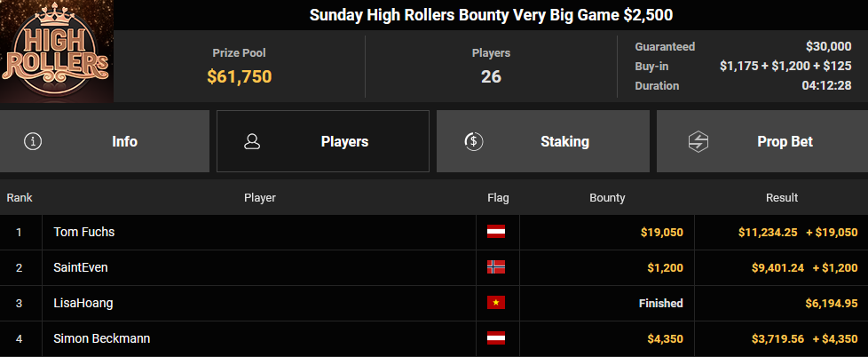Sort by the Rank column header
Image resolution: width=868 pixels, height=357 pixels.
pos(20,198)
